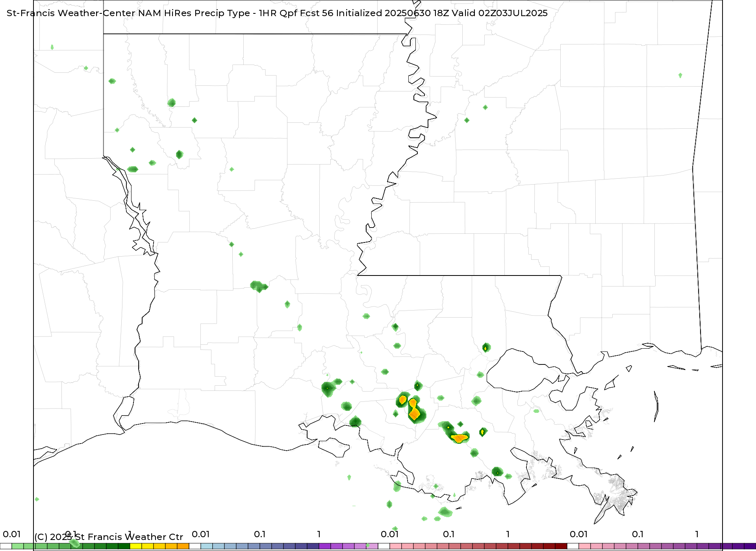Viewport: 756px width, 551px height.
Task: Pick the first bright yellow legend swatch
Action: tap(136, 546)
